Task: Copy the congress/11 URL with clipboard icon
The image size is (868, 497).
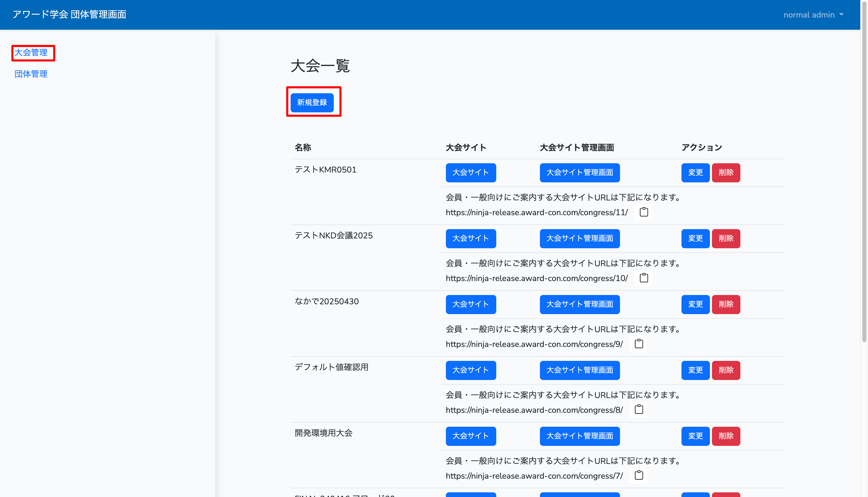Action: 644,212
